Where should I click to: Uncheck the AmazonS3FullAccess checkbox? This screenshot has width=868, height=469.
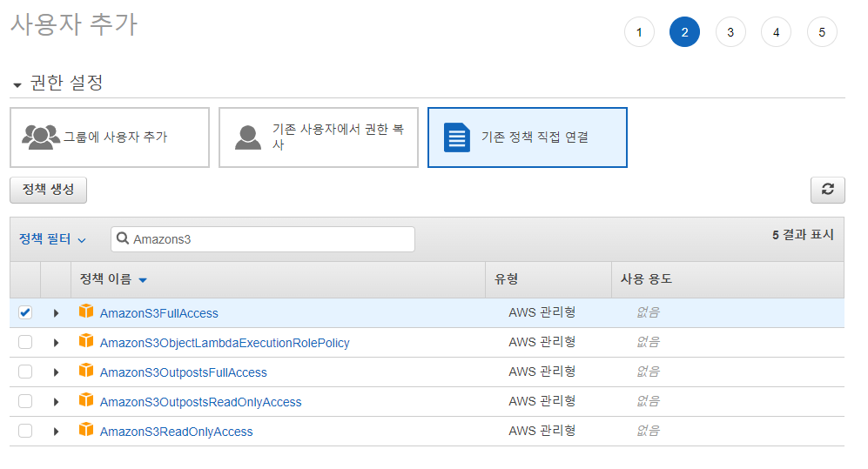25,312
